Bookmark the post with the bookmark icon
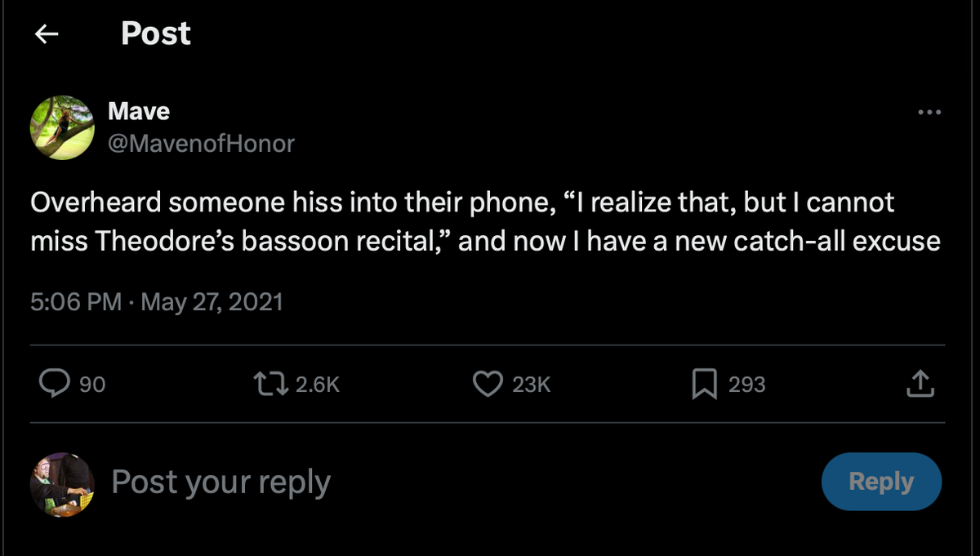This screenshot has width=980, height=556. point(704,384)
